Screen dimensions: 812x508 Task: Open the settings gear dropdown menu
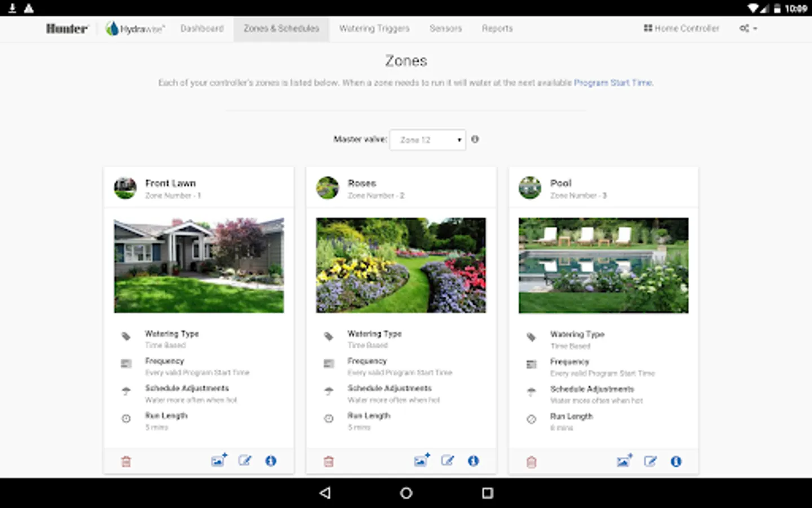point(748,28)
